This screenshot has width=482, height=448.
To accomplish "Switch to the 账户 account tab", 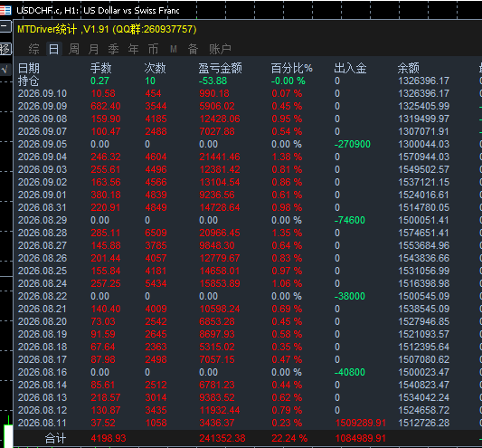I will pyautogui.click(x=220, y=49).
